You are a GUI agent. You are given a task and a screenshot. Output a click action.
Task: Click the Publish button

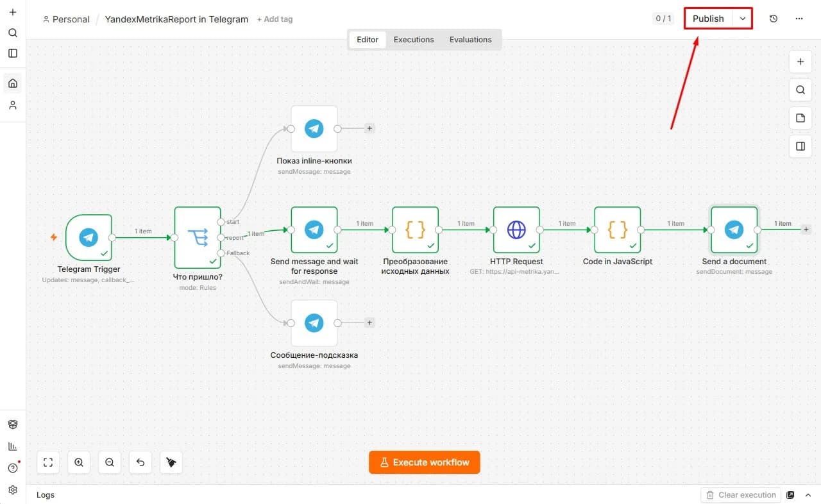tap(708, 19)
